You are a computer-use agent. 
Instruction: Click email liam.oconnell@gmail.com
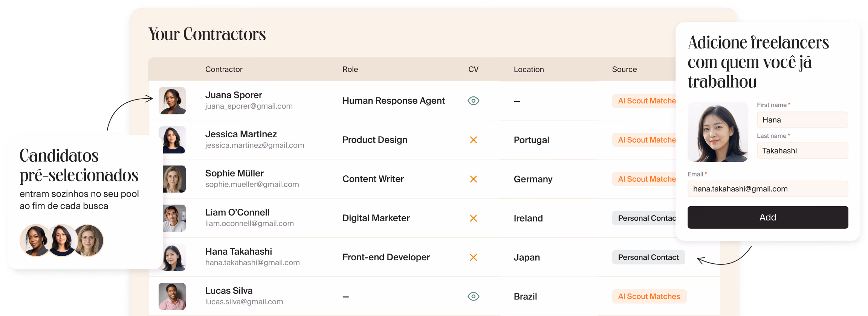(x=249, y=223)
